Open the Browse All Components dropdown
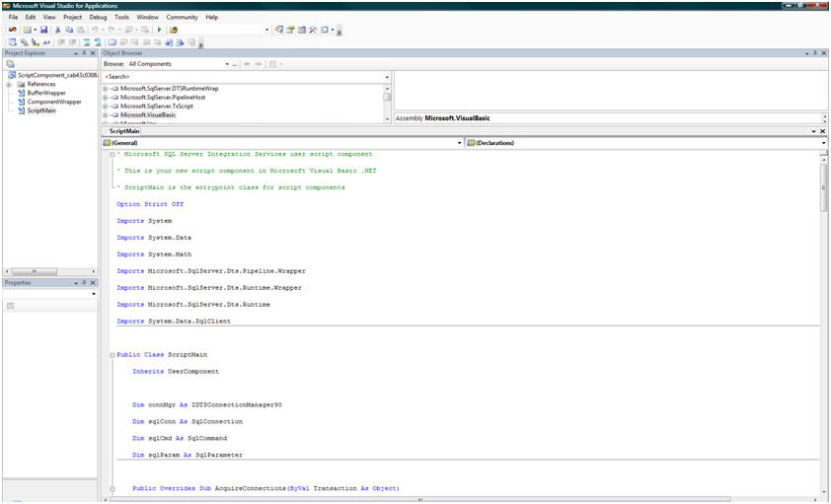This screenshot has height=504, width=831. 227,63
